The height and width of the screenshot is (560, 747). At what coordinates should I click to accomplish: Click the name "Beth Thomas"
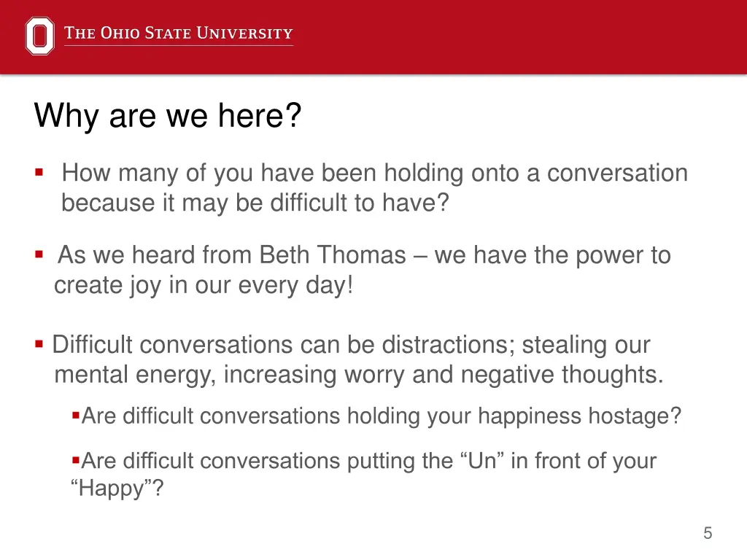point(333,255)
